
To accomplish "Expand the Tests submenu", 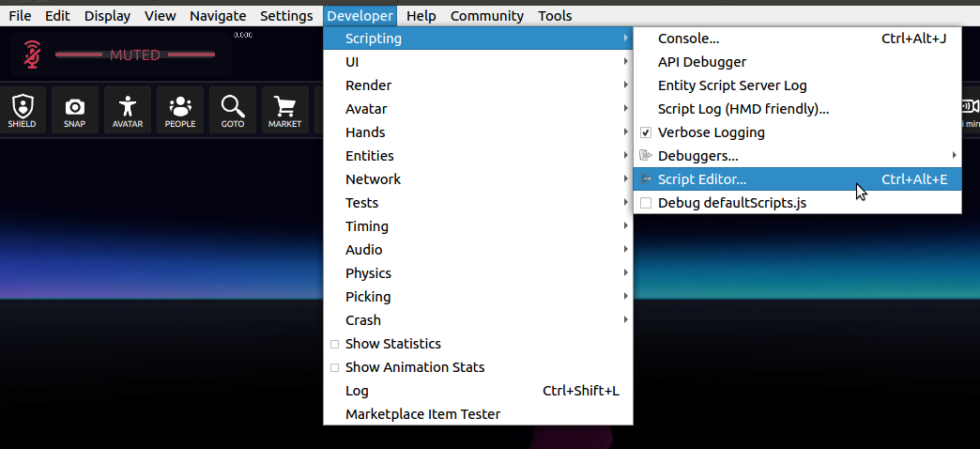I will 478,203.
